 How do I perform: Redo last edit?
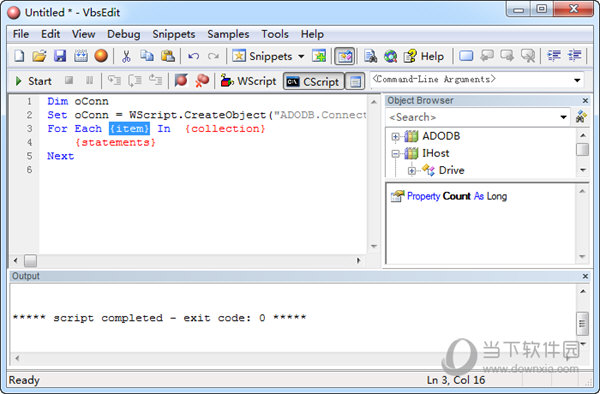click(213, 56)
